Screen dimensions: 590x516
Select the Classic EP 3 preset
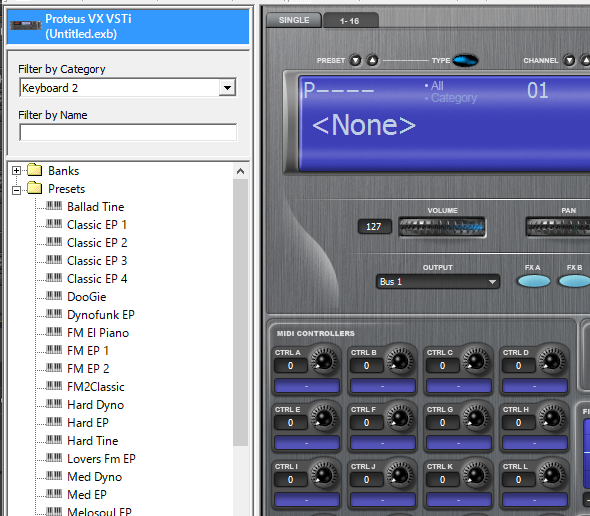tap(97, 261)
